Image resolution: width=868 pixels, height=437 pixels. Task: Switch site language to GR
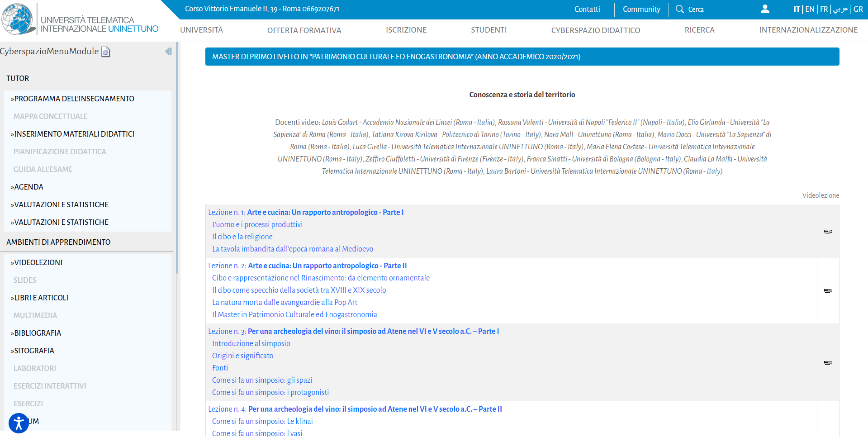coord(858,9)
